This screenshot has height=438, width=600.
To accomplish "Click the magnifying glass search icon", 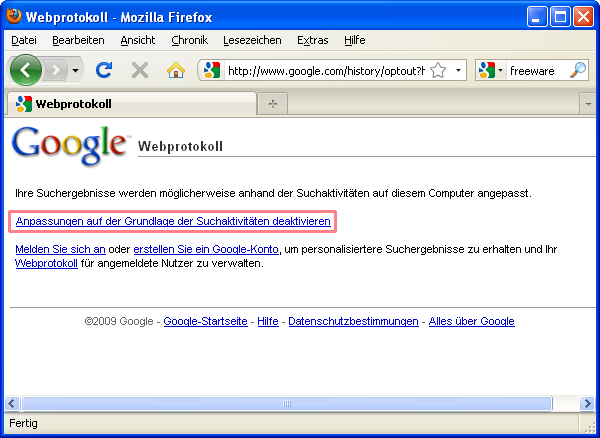I will [x=578, y=70].
